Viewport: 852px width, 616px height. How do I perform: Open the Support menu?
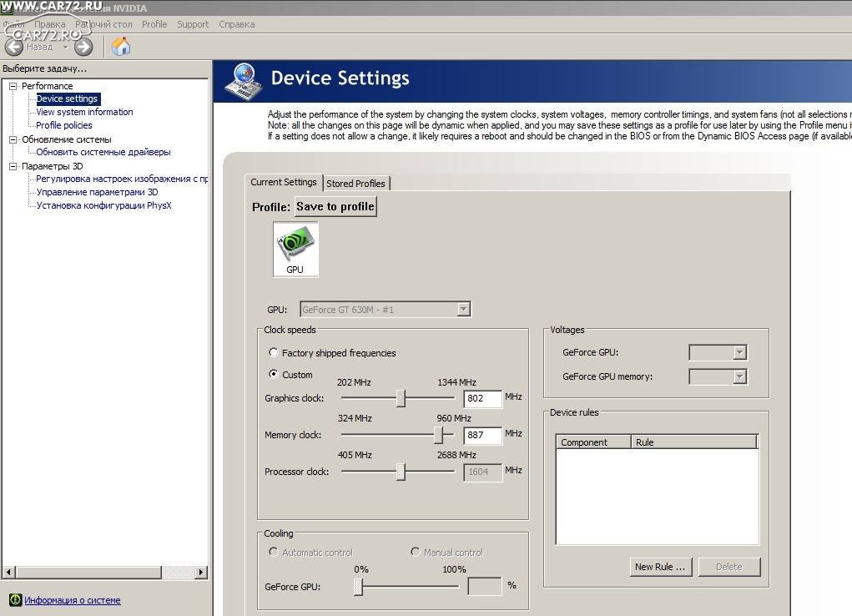[x=193, y=24]
